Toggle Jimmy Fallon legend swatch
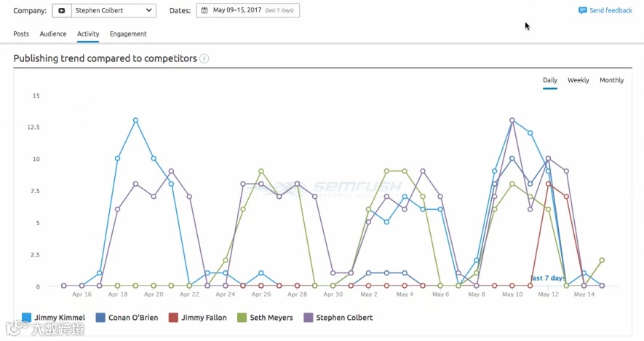The image size is (644, 341). [173, 318]
